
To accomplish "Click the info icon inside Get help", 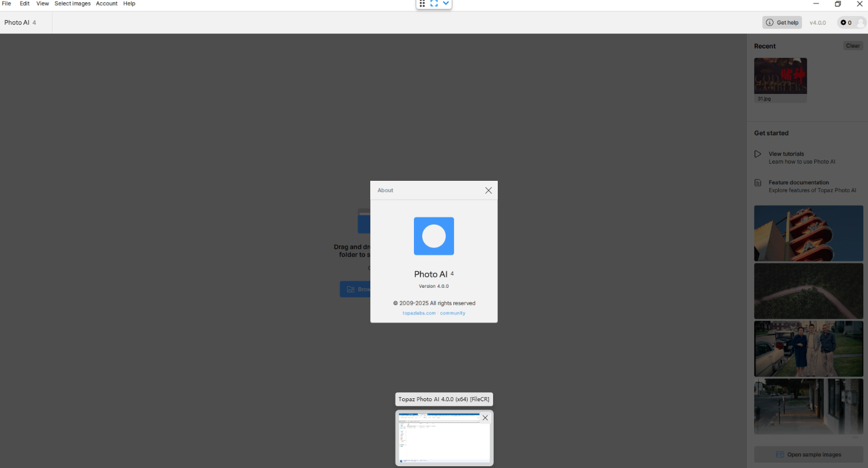I will (x=769, y=22).
